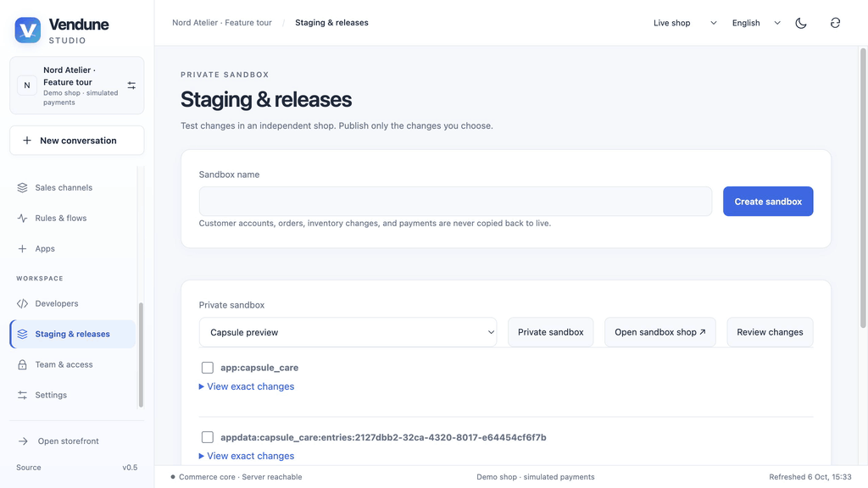Open Sales channels in sidebar
868x488 pixels.
click(x=73, y=187)
